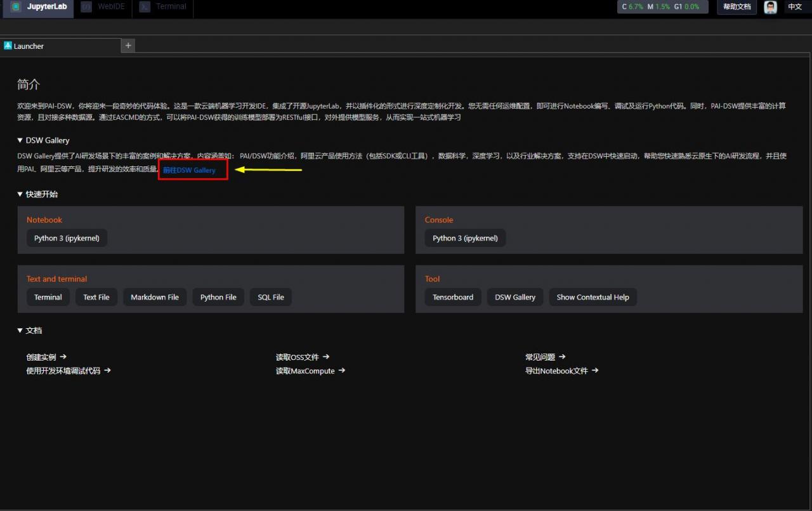Click the Notebook section heading
The image size is (812, 511).
pos(44,220)
